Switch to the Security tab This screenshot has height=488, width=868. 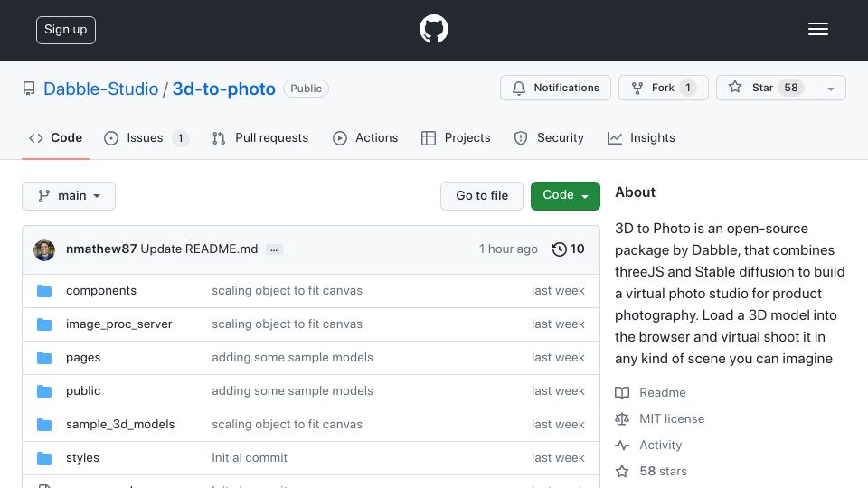(x=549, y=137)
